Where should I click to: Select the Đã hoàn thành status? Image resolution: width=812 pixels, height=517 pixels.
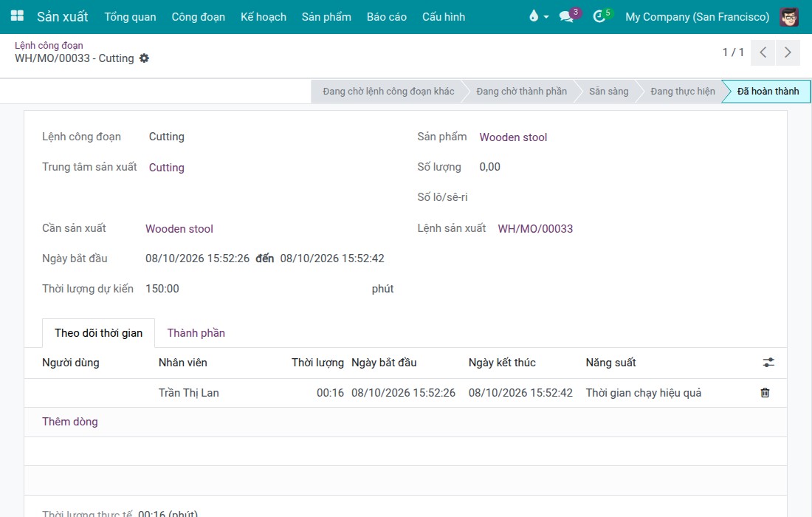coord(768,91)
